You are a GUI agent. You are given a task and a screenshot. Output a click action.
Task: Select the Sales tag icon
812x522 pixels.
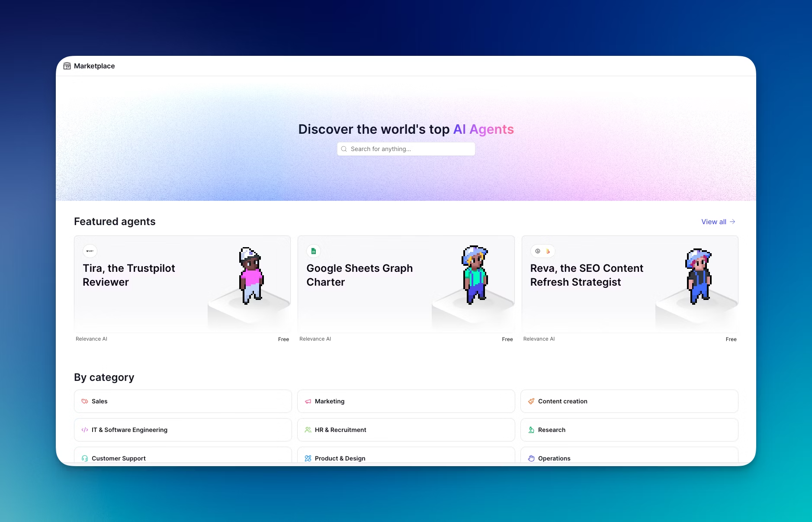coord(85,401)
